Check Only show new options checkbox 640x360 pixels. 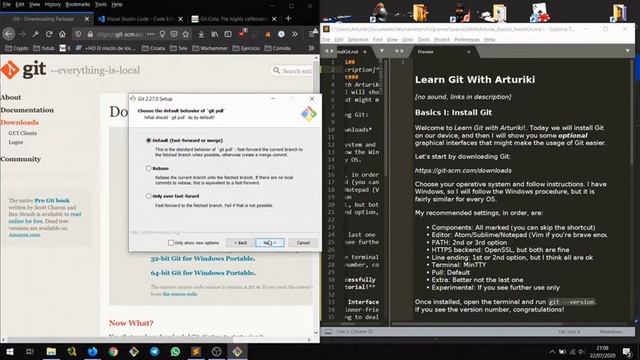(x=171, y=242)
